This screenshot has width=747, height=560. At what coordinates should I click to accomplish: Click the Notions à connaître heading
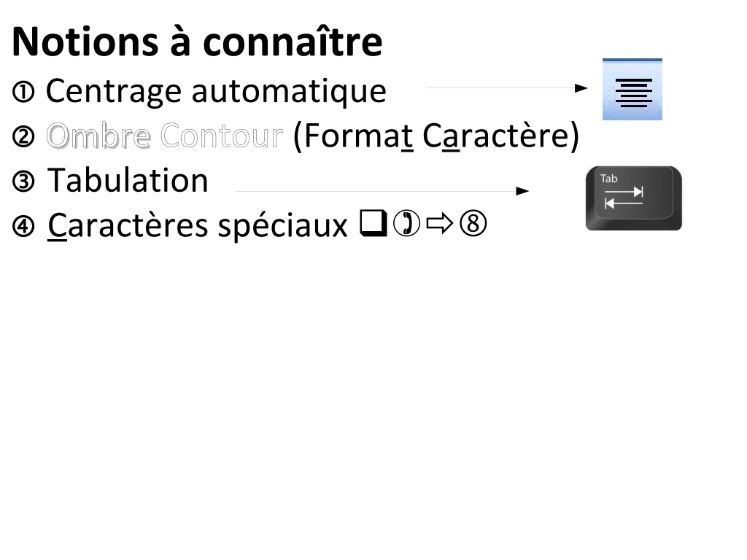click(x=197, y=42)
